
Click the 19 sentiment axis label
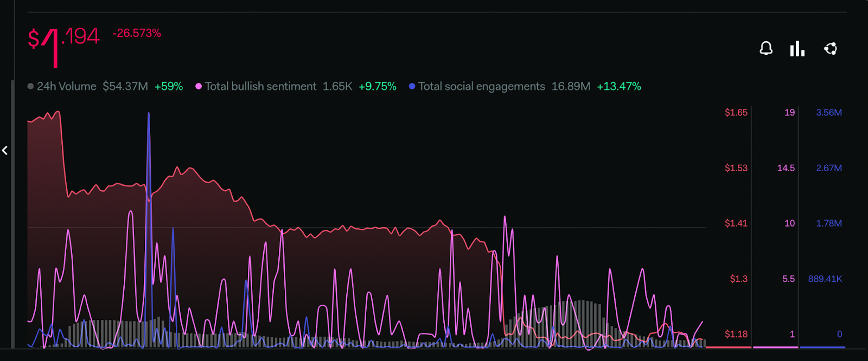[789, 112]
